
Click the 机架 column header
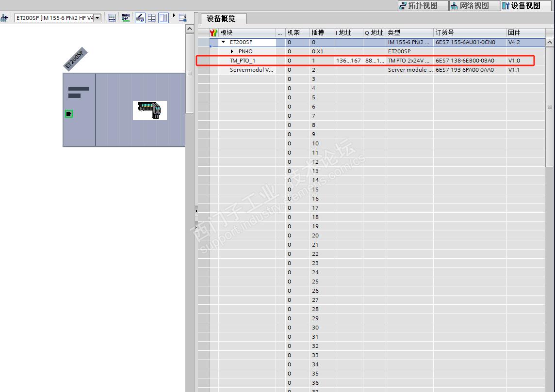coord(298,32)
